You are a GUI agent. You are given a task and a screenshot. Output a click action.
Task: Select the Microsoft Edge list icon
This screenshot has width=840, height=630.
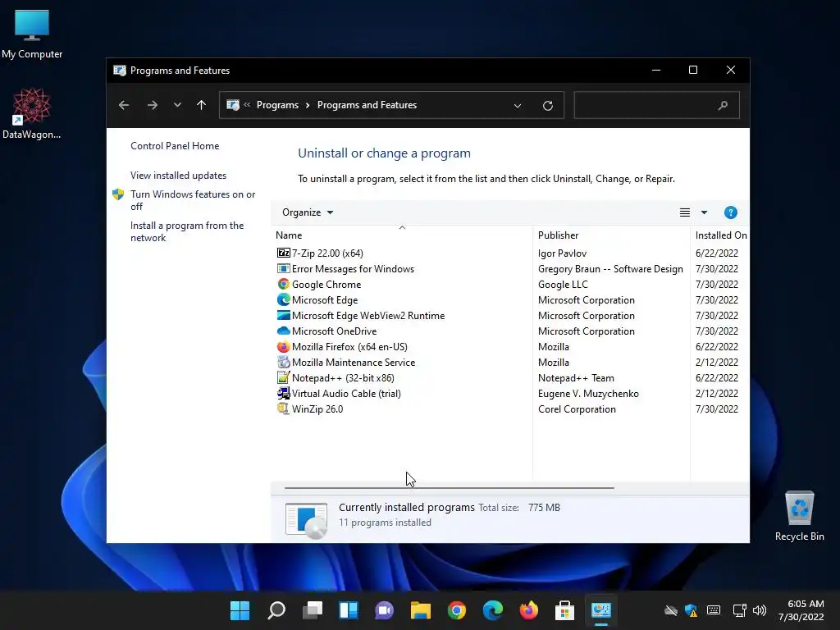pos(283,299)
